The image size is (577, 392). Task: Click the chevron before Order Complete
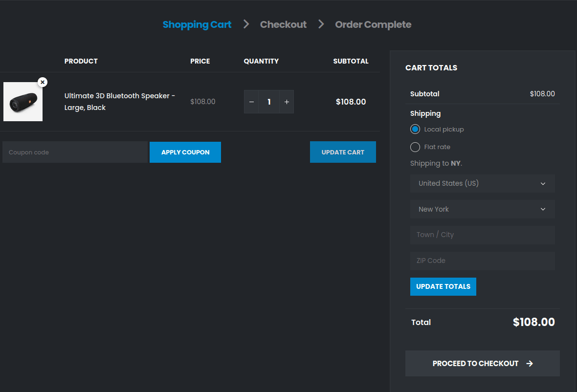pos(321,24)
